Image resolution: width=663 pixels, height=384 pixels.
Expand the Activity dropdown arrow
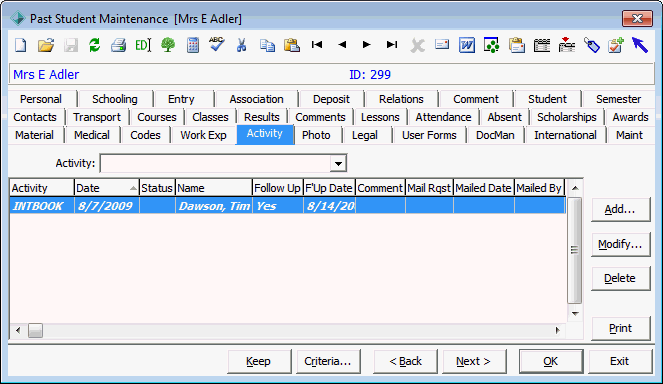coord(338,164)
